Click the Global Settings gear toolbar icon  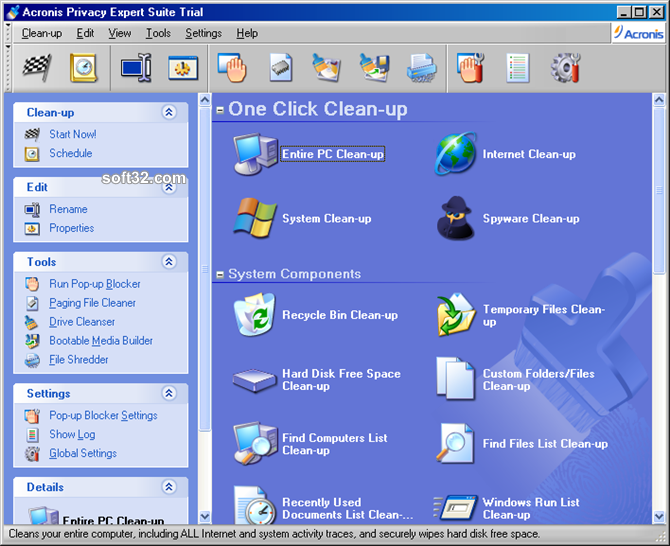[566, 68]
